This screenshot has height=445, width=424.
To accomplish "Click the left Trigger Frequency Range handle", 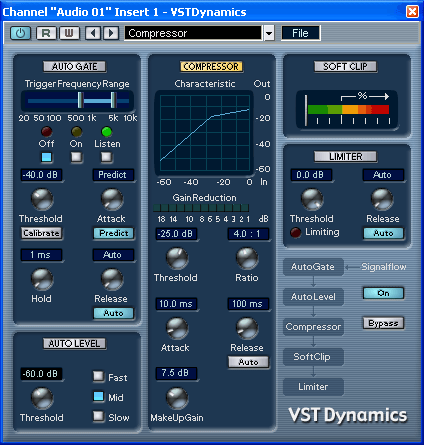I will (80, 100).
